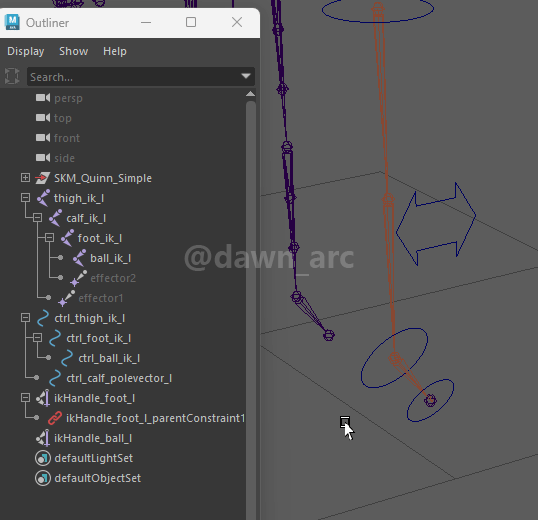Click the Outliner Search field

tap(141, 76)
